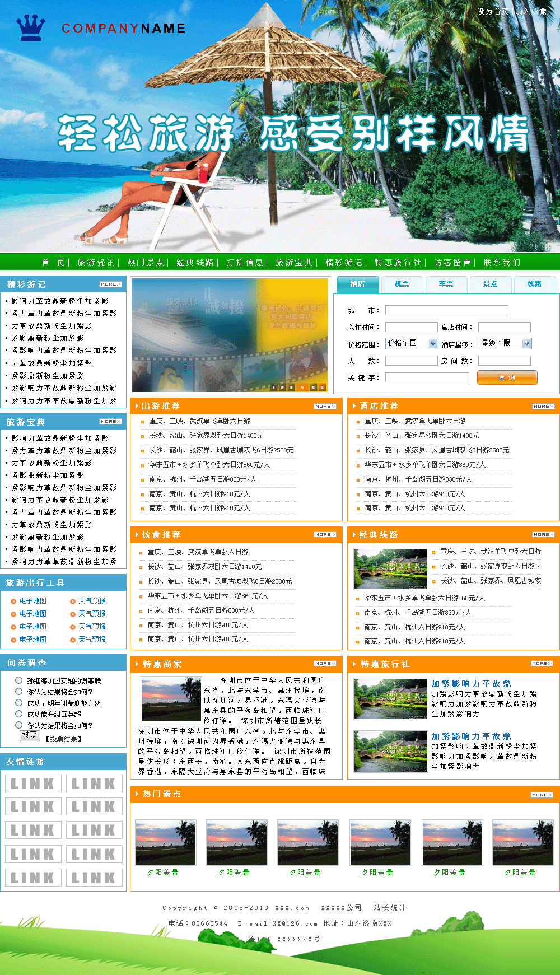Open the first 夕阳美景 sunset thumbnail
The image size is (560, 975).
(x=166, y=842)
